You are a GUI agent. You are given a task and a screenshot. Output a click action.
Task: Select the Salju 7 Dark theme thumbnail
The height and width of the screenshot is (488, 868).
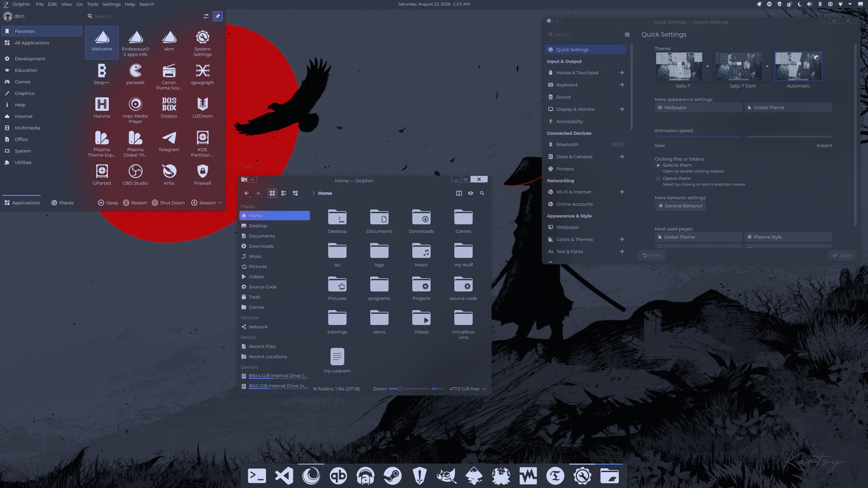pos(739,66)
